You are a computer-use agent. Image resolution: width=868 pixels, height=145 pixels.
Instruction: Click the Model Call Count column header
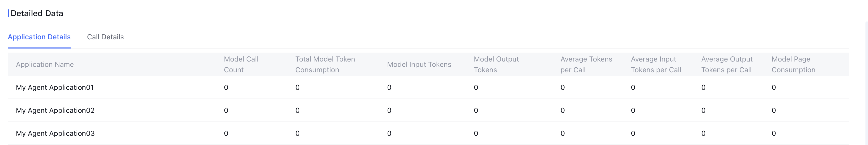pos(241,64)
